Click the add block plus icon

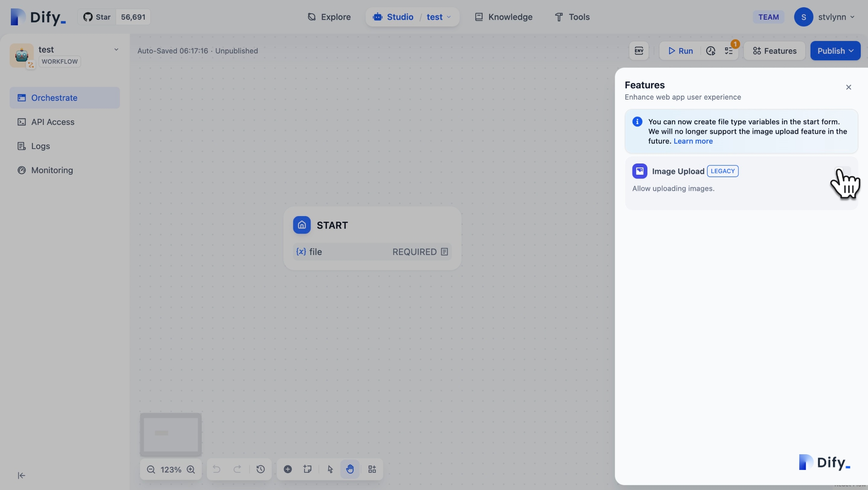[288, 469]
